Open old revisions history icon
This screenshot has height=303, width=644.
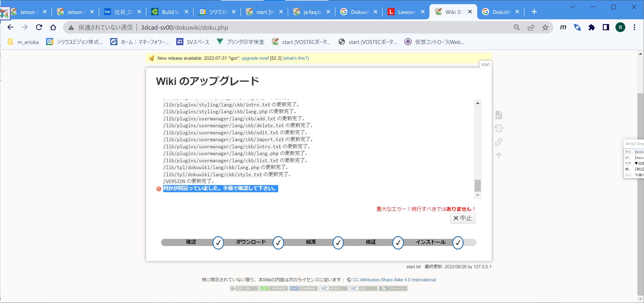pyautogui.click(x=499, y=128)
